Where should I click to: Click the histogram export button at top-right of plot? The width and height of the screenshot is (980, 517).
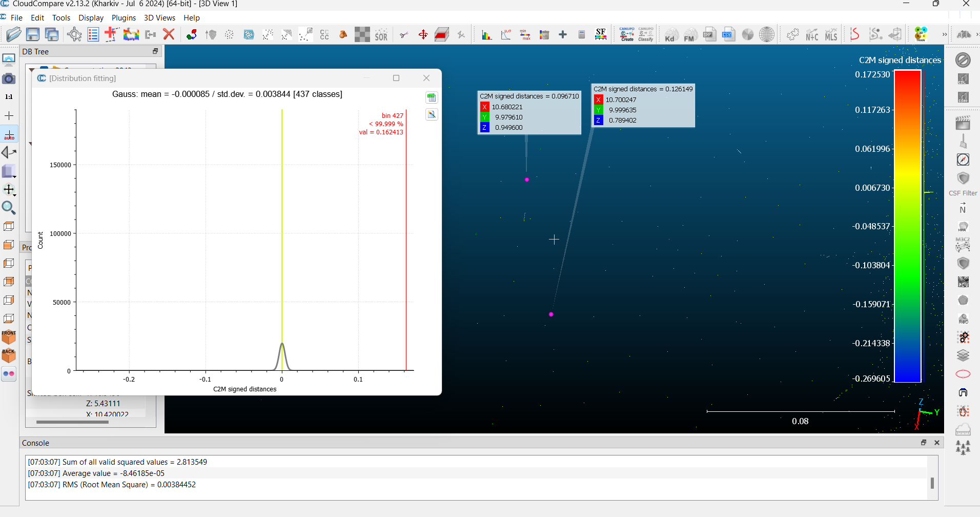click(x=432, y=97)
